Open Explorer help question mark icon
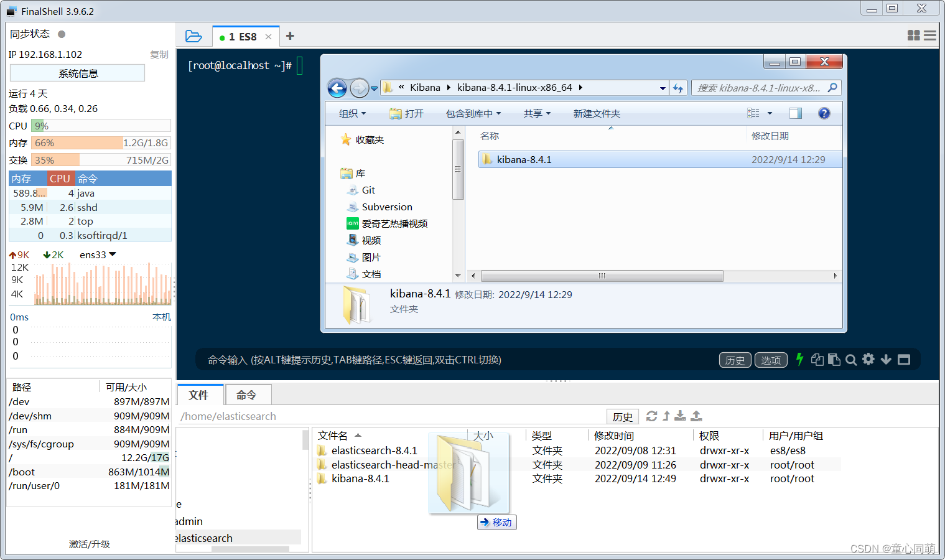This screenshot has width=945, height=560. click(824, 113)
